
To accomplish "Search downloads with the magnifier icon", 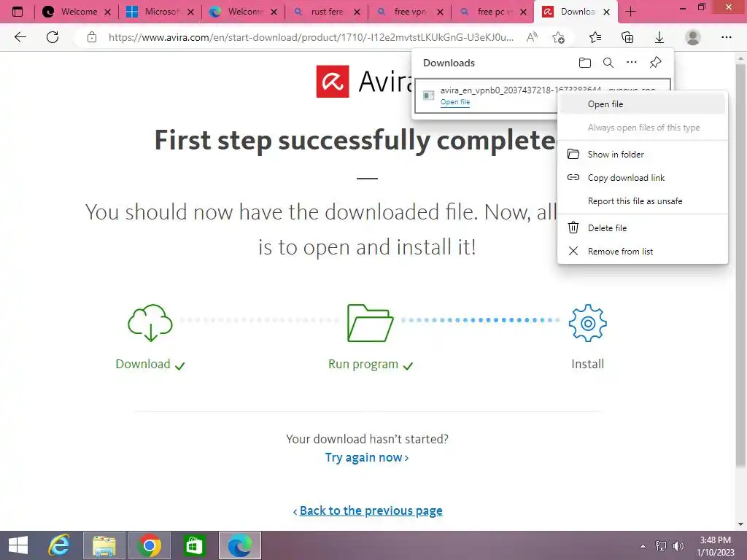I will (608, 63).
